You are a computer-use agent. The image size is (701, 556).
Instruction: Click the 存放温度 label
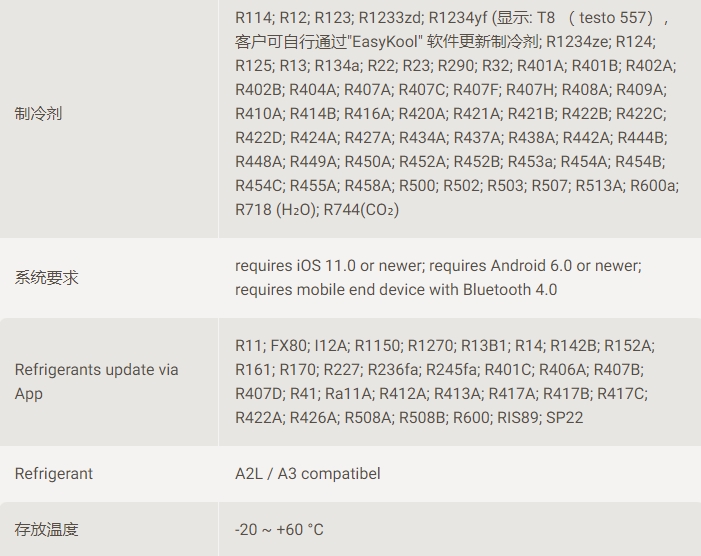click(x=46, y=529)
